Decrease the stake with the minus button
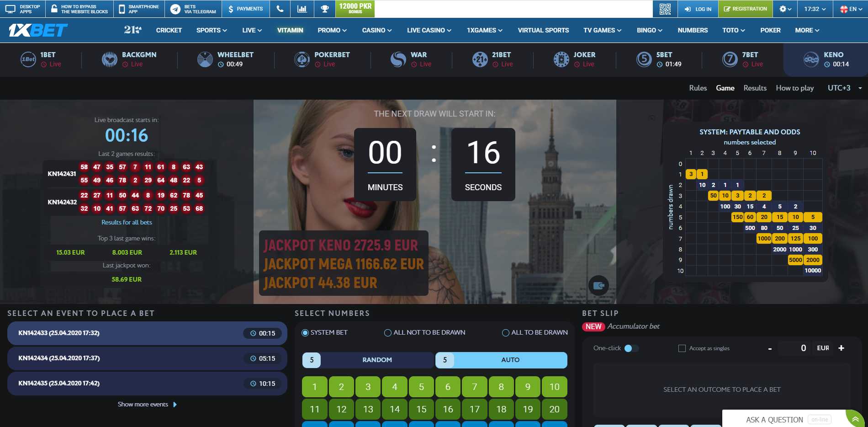This screenshot has width=868, height=427. click(770, 349)
